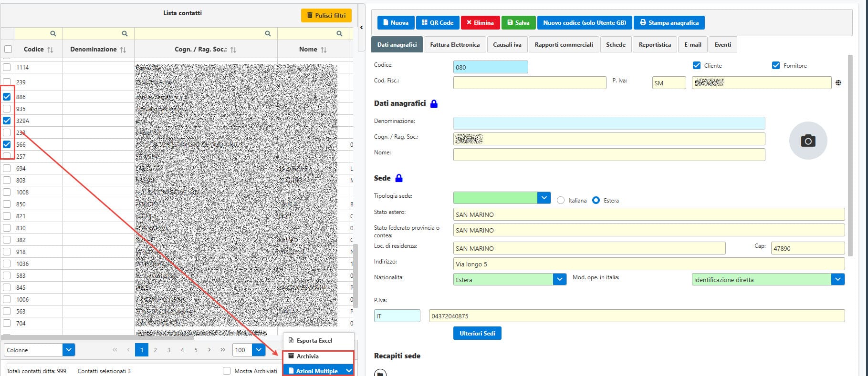Click the search icon above Codice column

pyautogui.click(x=53, y=33)
